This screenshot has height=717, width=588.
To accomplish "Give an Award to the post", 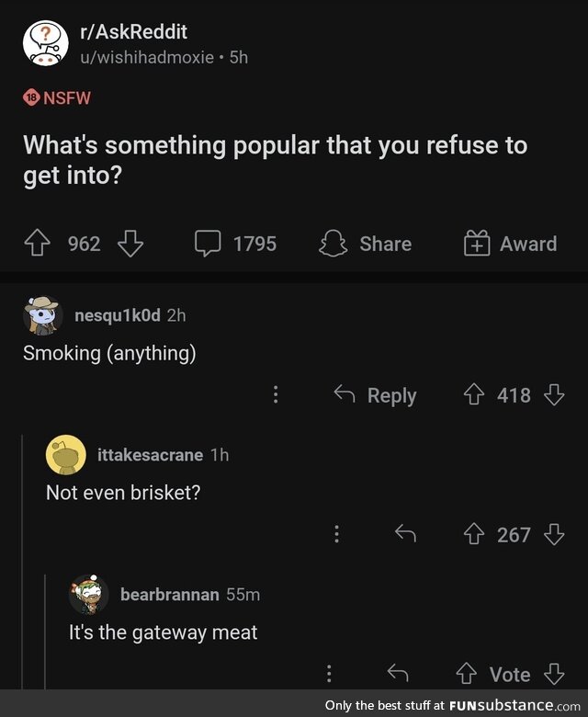I will click(x=510, y=244).
